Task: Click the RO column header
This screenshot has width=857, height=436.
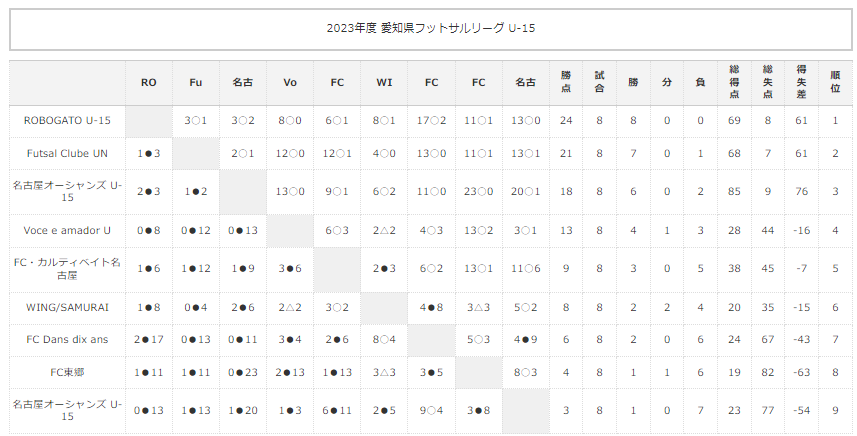Action: point(149,83)
